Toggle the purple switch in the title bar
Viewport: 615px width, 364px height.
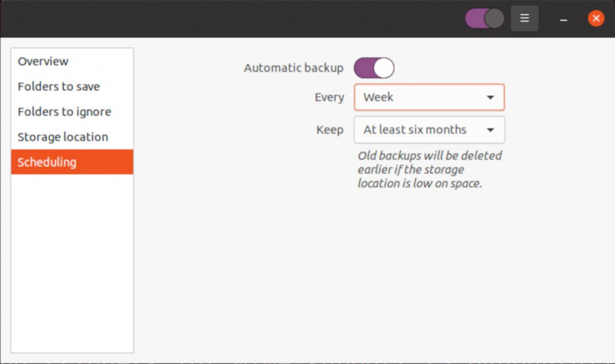(x=485, y=19)
